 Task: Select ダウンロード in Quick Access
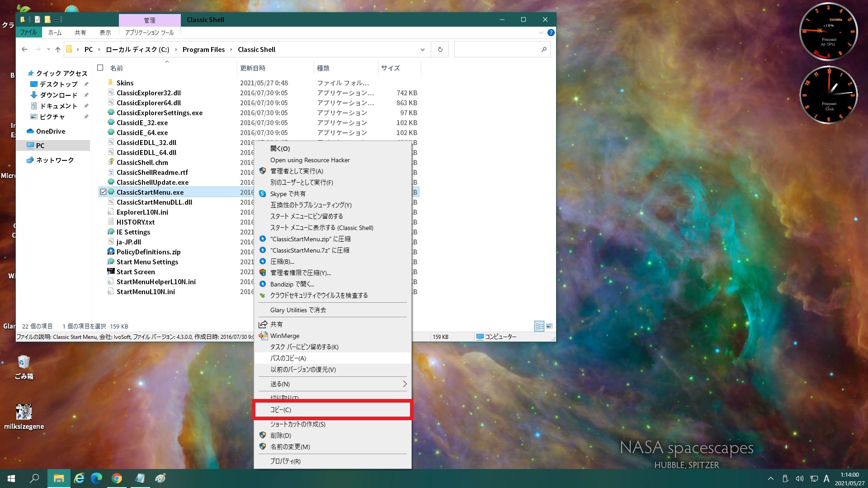(59, 95)
